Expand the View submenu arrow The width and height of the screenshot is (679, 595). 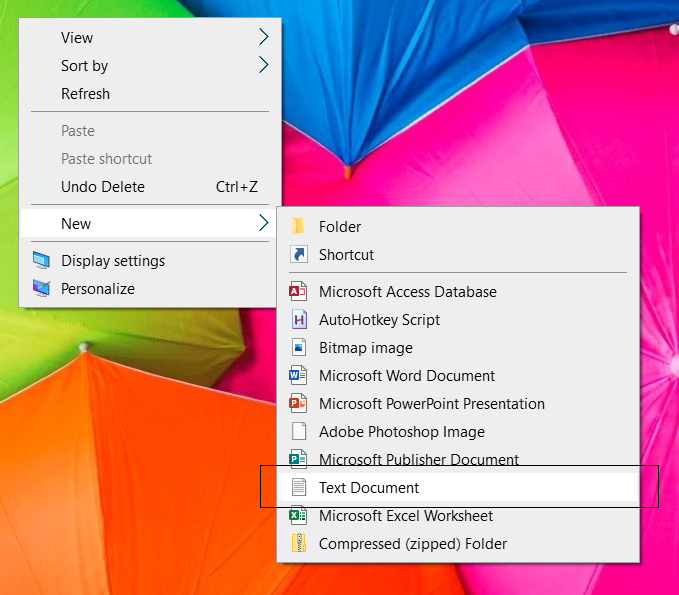pyautogui.click(x=264, y=37)
